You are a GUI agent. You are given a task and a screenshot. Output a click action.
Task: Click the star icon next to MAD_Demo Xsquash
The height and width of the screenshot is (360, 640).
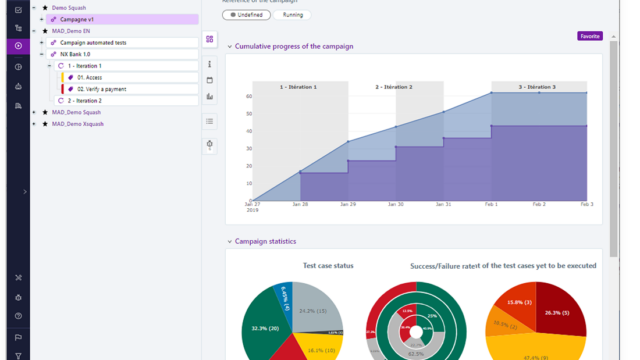click(x=45, y=124)
